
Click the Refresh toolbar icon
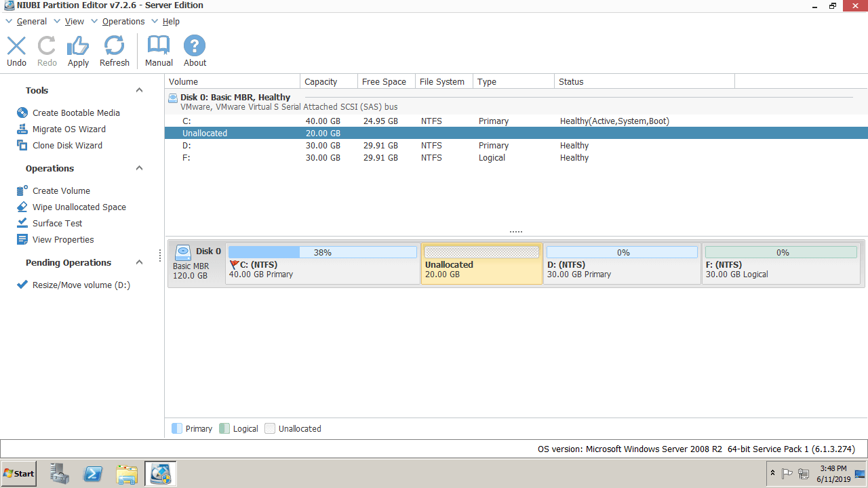[114, 52]
